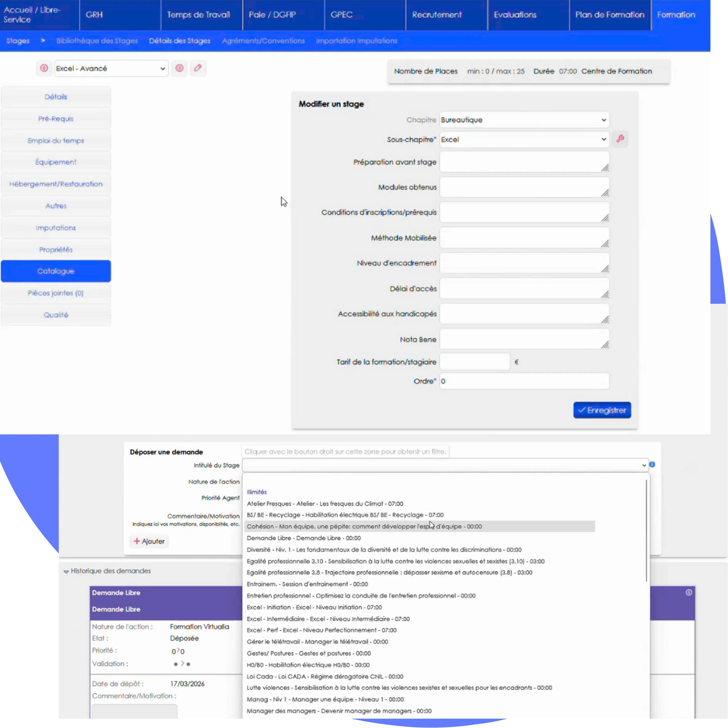
Task: Click the Ordre input field
Action: tap(524, 381)
